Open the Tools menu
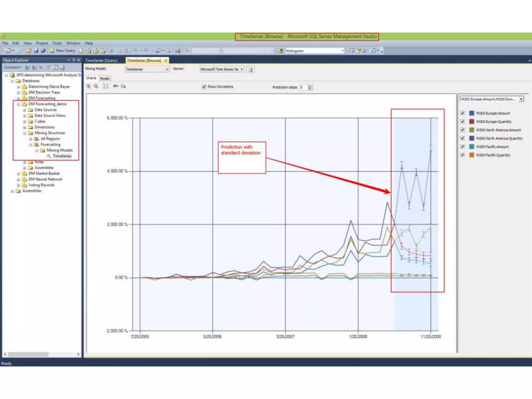Image resolution: width=532 pixels, height=399 pixels. pyautogui.click(x=57, y=43)
